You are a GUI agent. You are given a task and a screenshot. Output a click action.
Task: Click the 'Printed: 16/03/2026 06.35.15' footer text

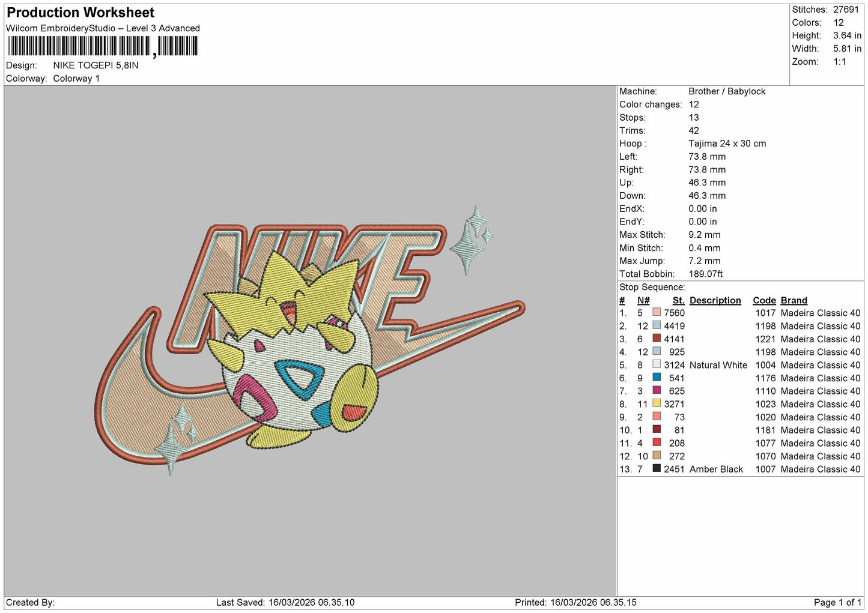pyautogui.click(x=575, y=602)
